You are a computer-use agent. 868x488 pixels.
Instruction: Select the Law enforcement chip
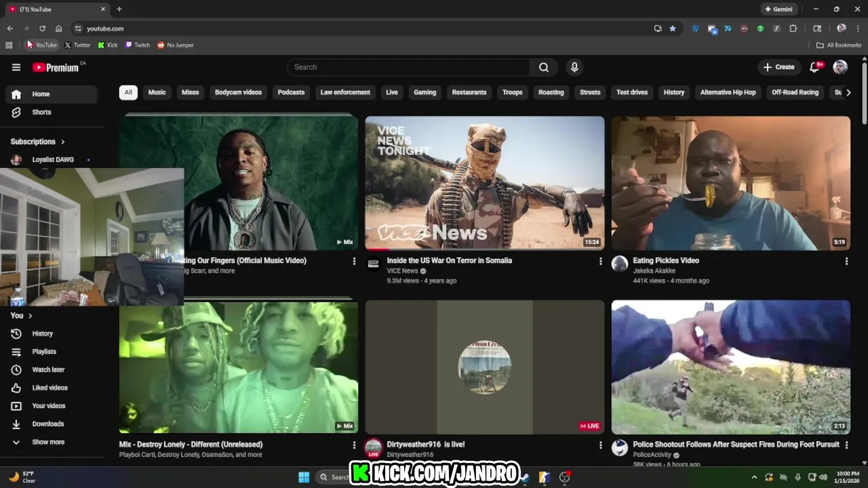pos(345,92)
